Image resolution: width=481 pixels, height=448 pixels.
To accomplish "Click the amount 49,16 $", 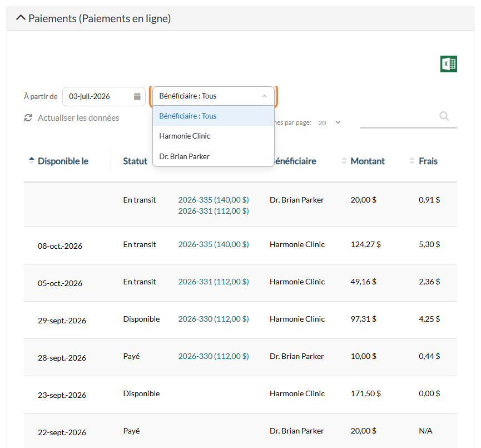I will pyautogui.click(x=364, y=282).
